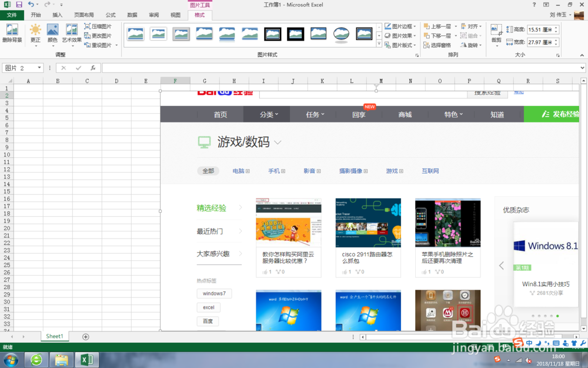
Task: Apply the oval picture style thumbnail
Action: click(x=341, y=34)
